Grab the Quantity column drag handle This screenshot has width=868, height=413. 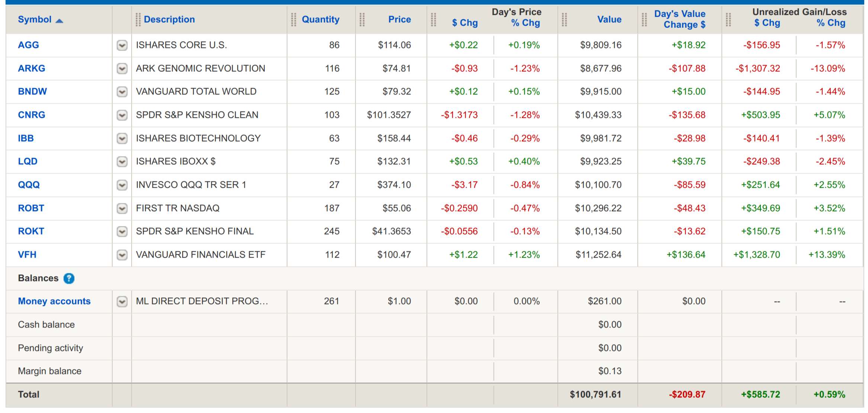293,20
